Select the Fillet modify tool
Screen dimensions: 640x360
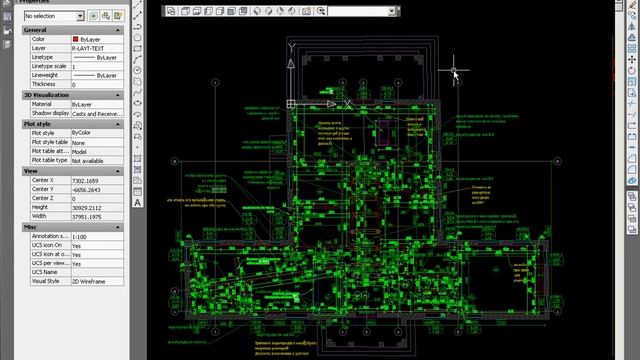(x=632, y=169)
